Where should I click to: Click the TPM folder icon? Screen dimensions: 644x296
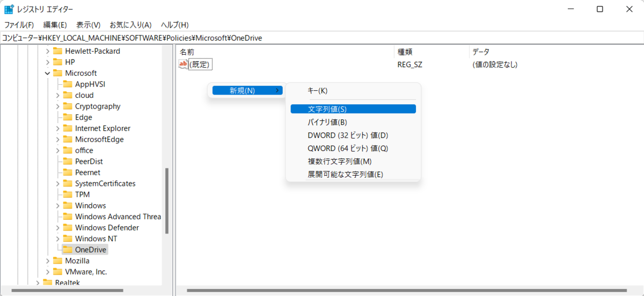point(67,194)
